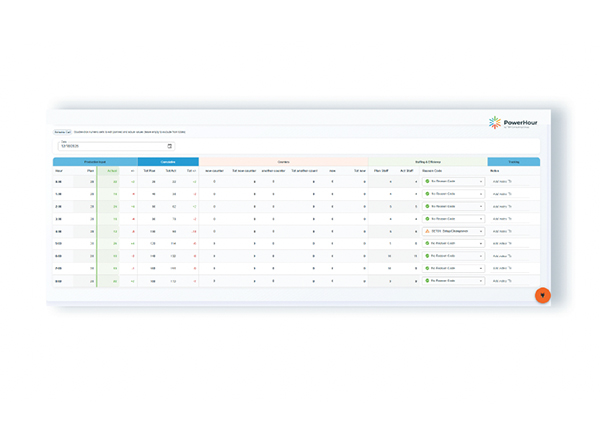600x445 pixels.
Task: Open the Reason Code dropdown in the first row
Action: point(480,181)
